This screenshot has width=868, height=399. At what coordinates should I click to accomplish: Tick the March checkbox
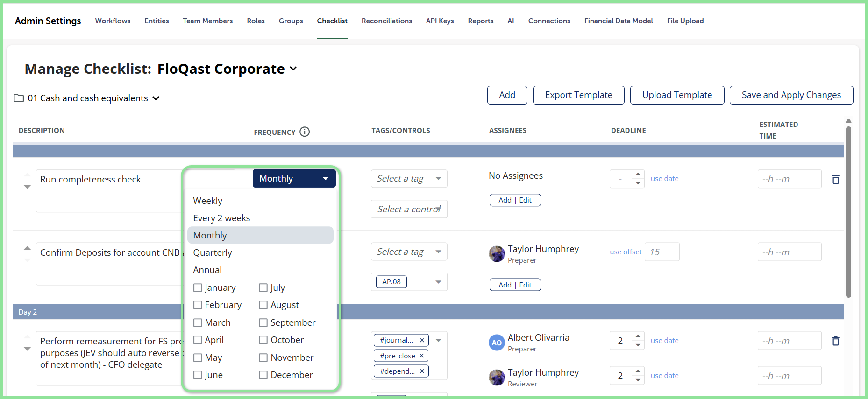pos(198,323)
